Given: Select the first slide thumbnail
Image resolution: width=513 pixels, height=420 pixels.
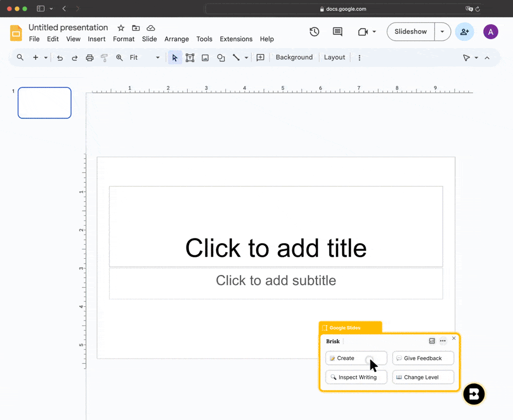Looking at the screenshot, I should (x=44, y=103).
